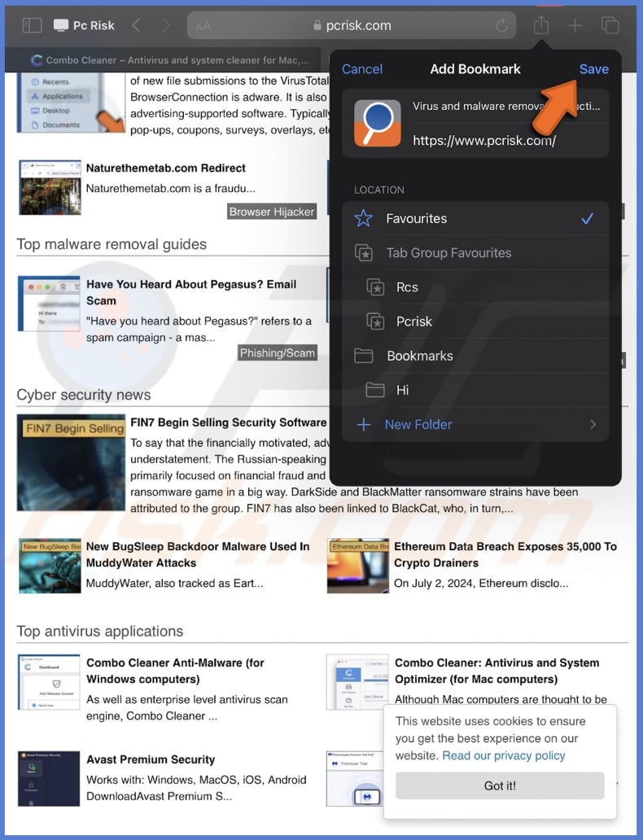Image resolution: width=643 pixels, height=840 pixels.
Task: Click the Combo Cleaner Windows thumbnail
Action: (x=49, y=681)
